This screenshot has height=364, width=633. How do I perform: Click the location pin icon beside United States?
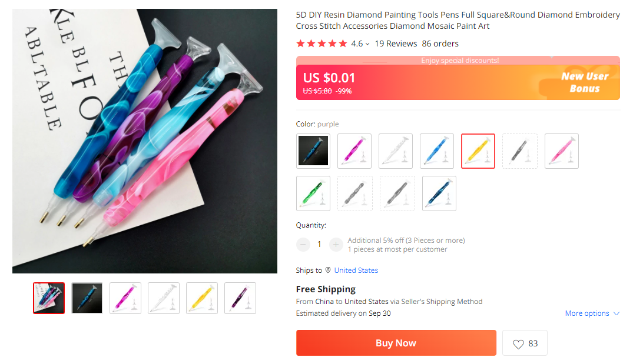(x=328, y=271)
